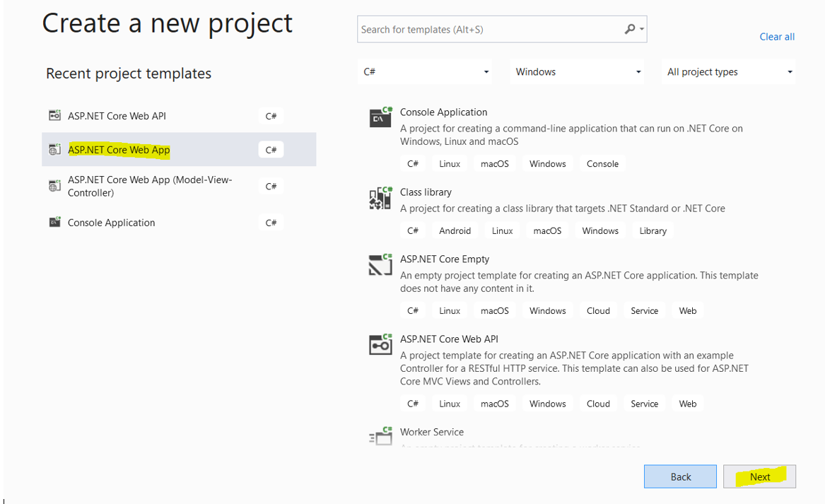Viewport: 825px width, 504px height.
Task: Click the Next button
Action: [759, 476]
